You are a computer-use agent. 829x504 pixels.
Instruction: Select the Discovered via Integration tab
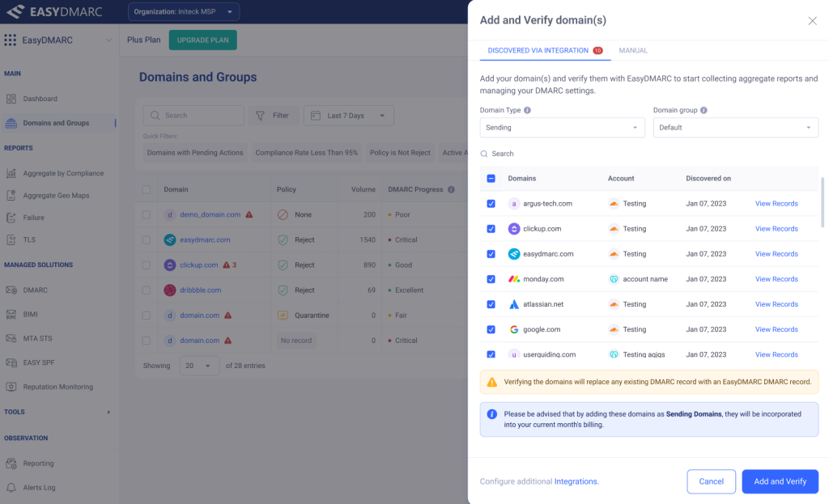538,50
